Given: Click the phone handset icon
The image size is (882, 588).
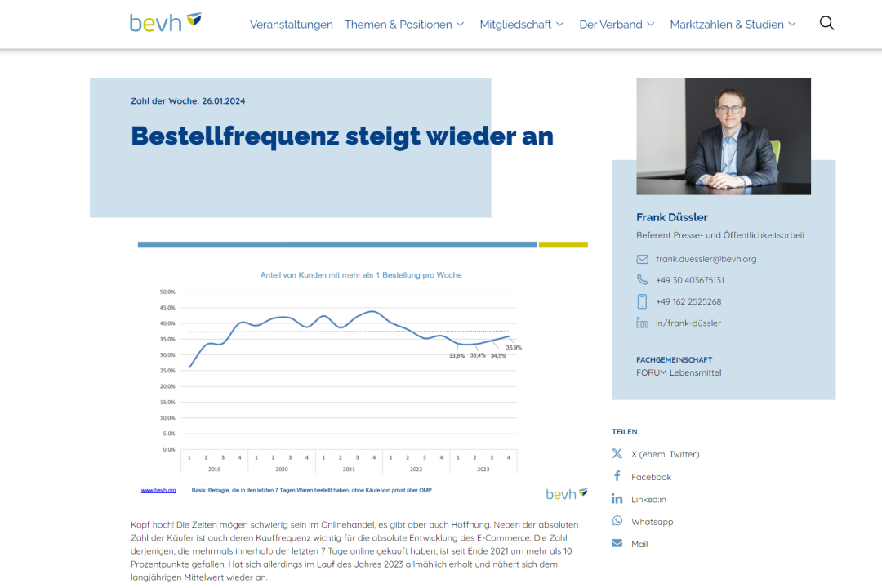Looking at the screenshot, I should click(x=642, y=279).
